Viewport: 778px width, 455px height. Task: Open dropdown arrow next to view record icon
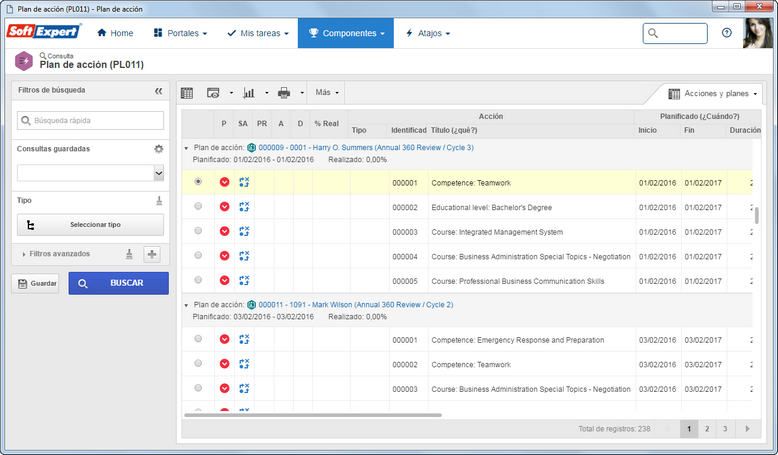point(232,93)
